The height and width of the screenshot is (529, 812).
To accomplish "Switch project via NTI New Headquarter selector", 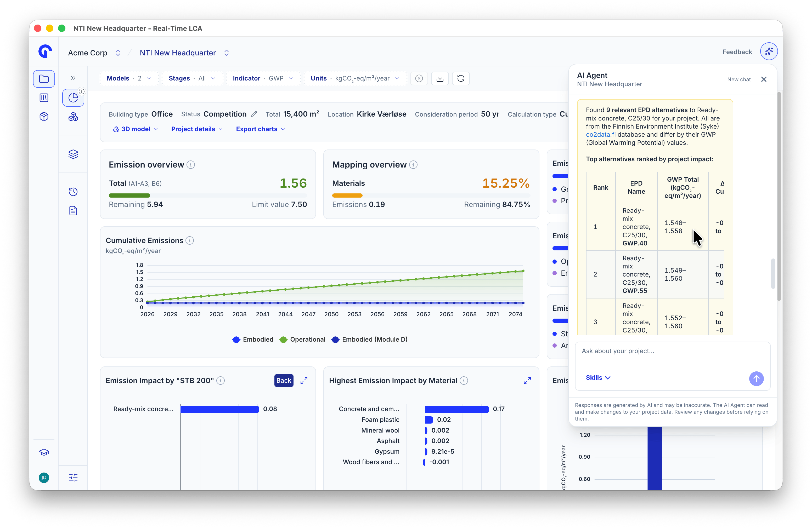I will click(184, 53).
